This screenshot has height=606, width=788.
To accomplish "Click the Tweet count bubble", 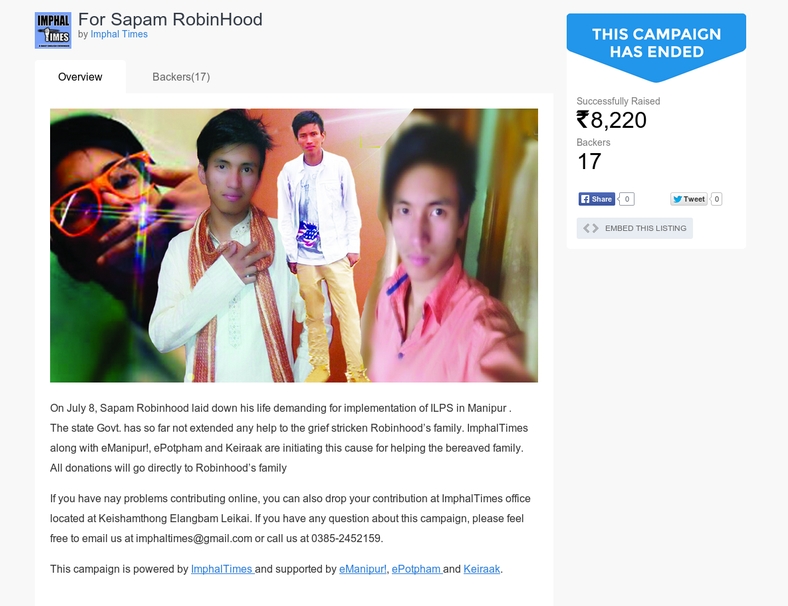I will [x=717, y=199].
